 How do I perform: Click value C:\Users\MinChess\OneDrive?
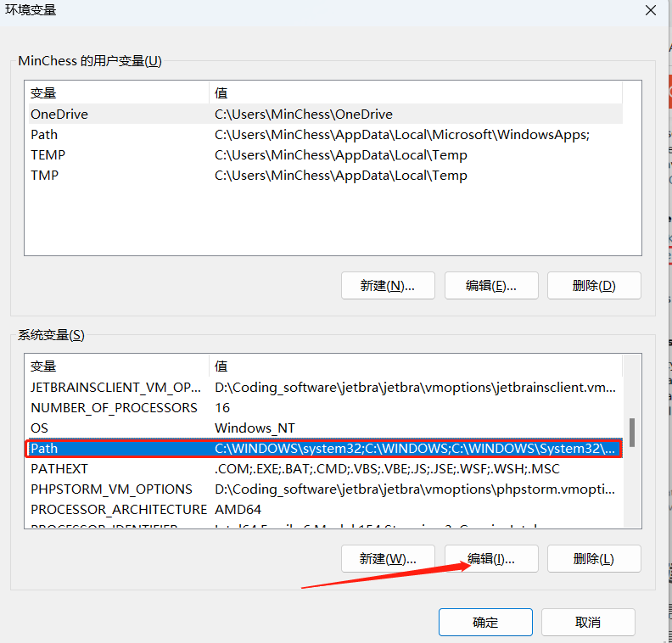pyautogui.click(x=304, y=114)
